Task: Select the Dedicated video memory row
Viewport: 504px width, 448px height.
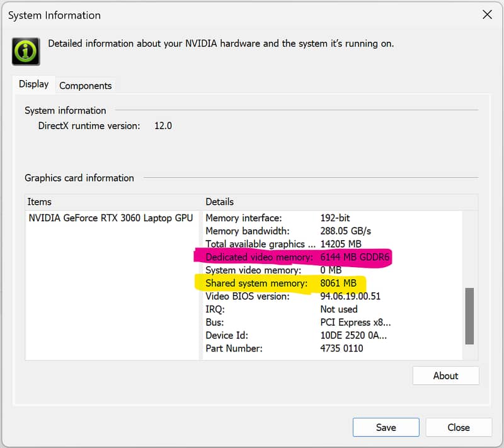Action: 259,257
